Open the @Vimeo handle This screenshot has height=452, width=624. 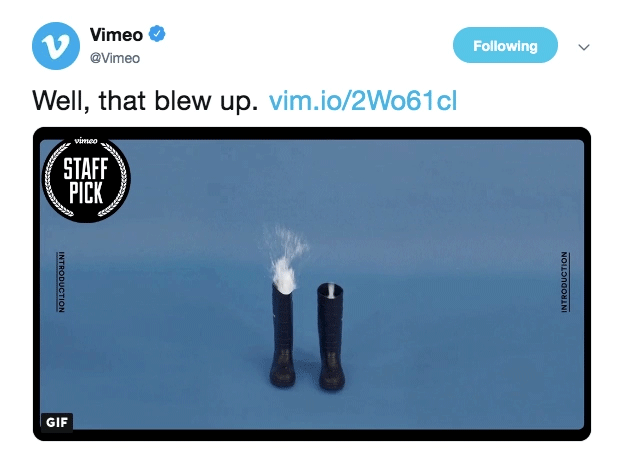click(115, 58)
